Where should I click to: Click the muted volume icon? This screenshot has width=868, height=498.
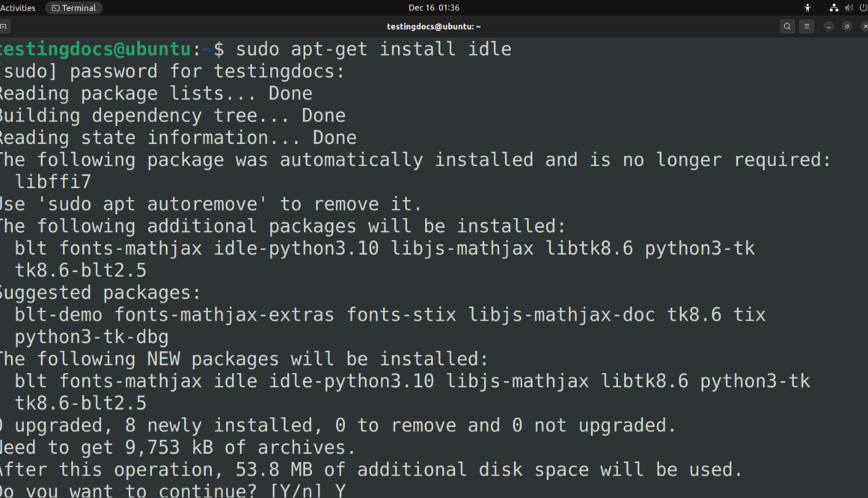coord(849,7)
